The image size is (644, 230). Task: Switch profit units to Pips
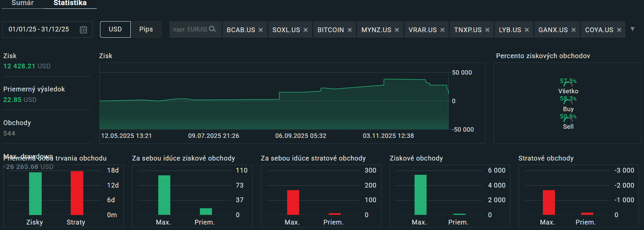coord(146,29)
